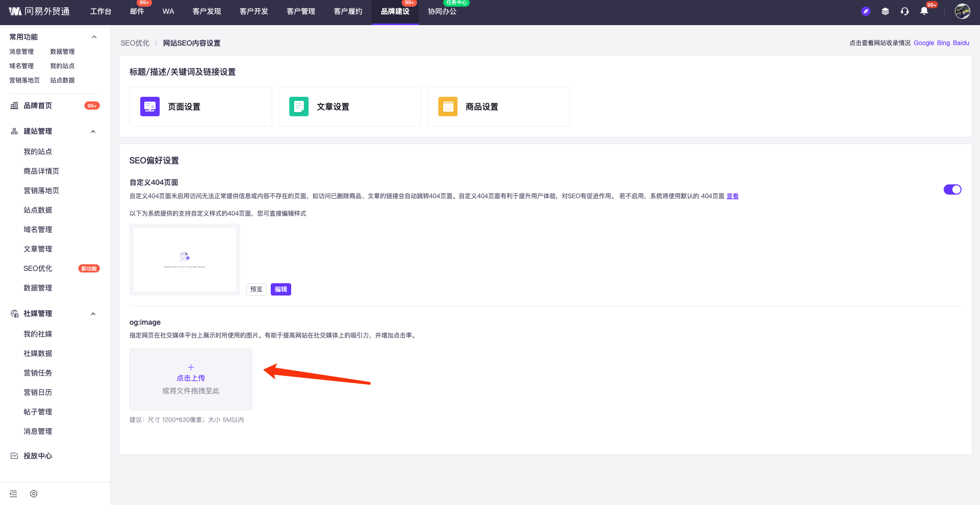Toggle the custom 404 page switch
The width and height of the screenshot is (980, 505).
952,190
